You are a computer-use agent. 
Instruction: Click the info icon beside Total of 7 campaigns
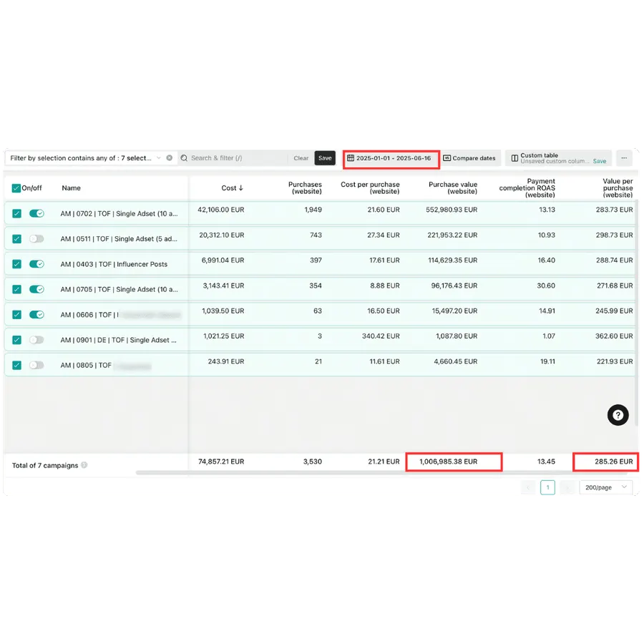(84, 465)
